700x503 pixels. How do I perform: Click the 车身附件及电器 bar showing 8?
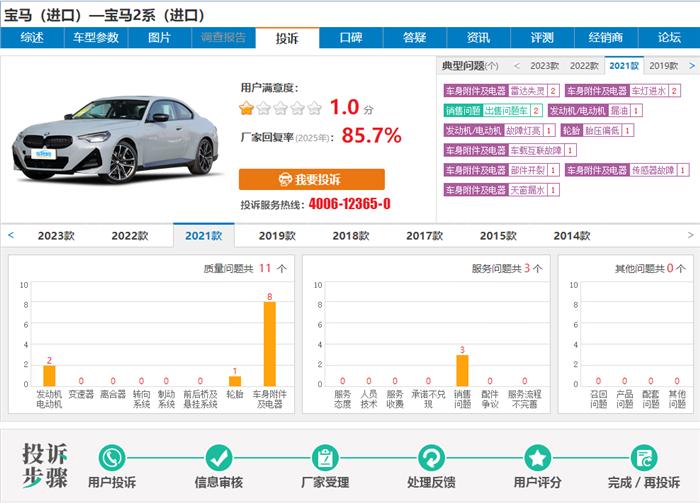pos(270,344)
